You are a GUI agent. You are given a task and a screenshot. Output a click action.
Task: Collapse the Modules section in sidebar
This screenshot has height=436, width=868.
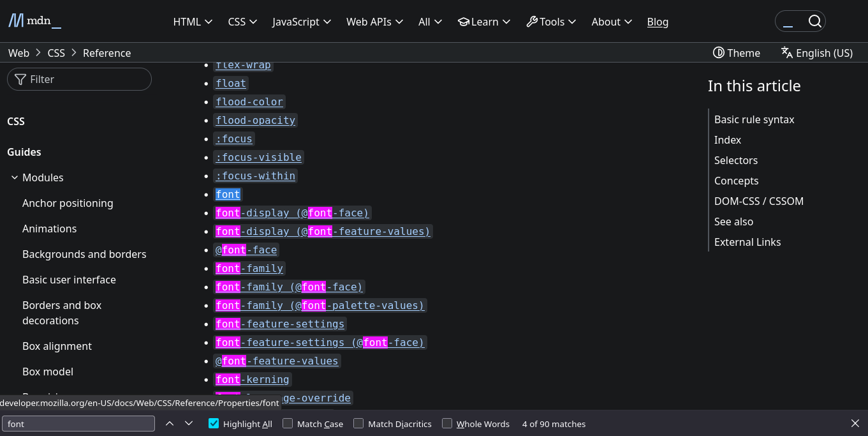point(15,178)
